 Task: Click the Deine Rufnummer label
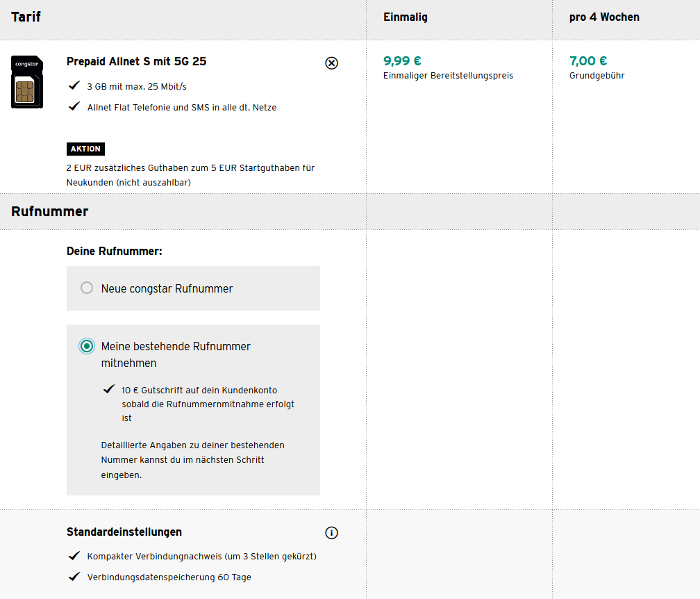click(115, 251)
